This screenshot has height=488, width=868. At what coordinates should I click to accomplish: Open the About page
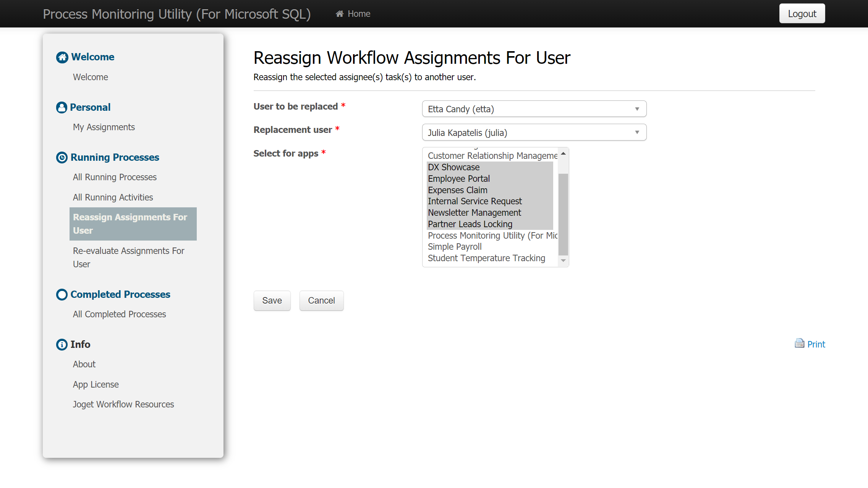[84, 364]
